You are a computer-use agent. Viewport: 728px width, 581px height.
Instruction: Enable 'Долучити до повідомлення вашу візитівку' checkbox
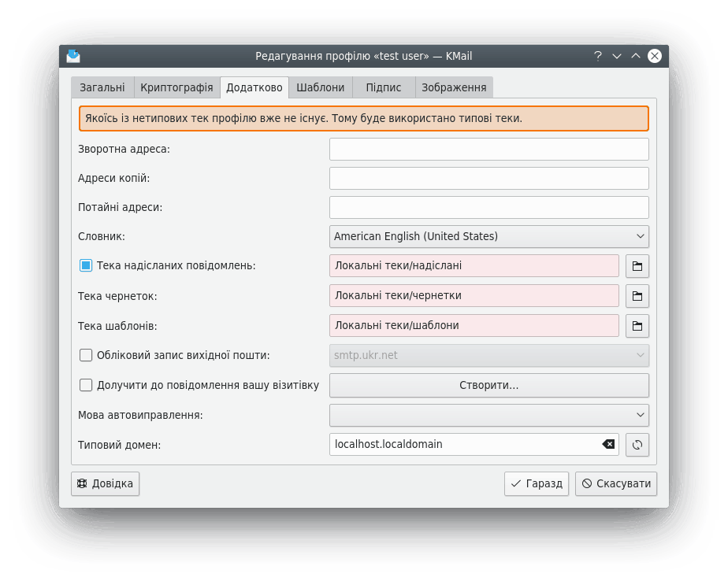[x=86, y=385]
